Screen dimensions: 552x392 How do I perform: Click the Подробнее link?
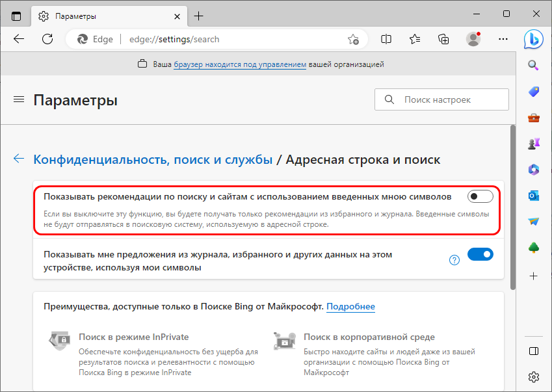coord(350,306)
